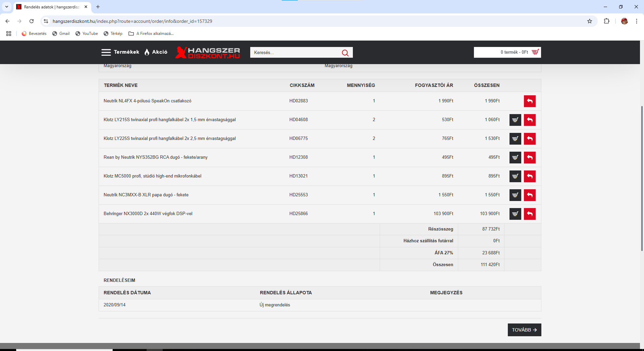644x351 pixels.
Task: Select the order date 2020/09/14
Action: pyautogui.click(x=114, y=305)
